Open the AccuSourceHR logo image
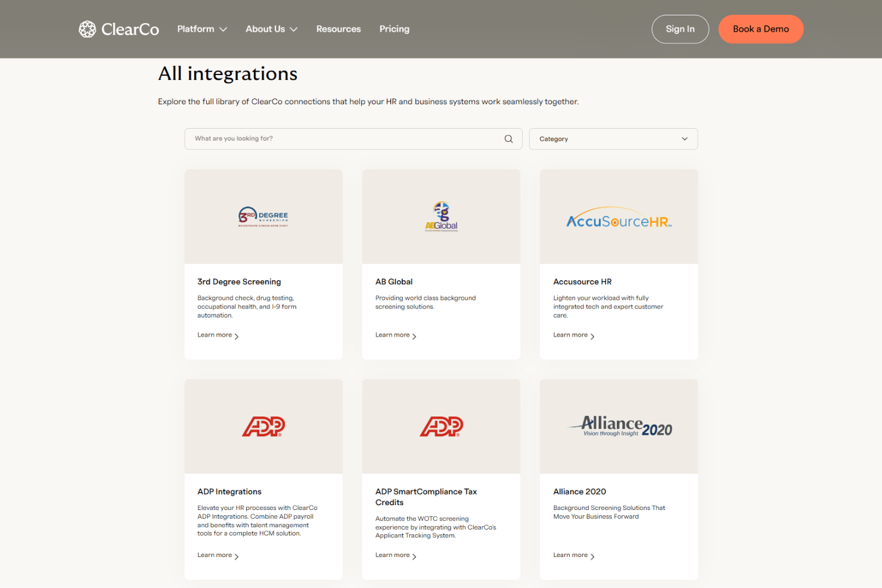Image resolution: width=882 pixels, height=588 pixels. tap(619, 218)
